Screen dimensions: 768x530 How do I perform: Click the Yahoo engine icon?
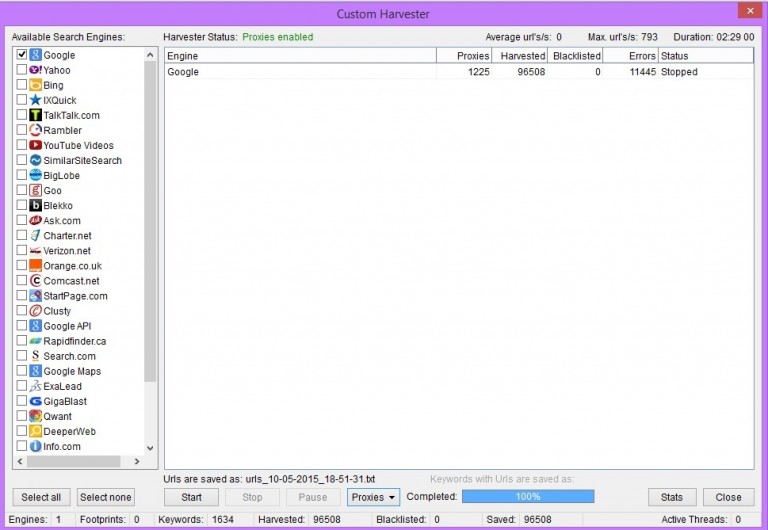click(35, 70)
